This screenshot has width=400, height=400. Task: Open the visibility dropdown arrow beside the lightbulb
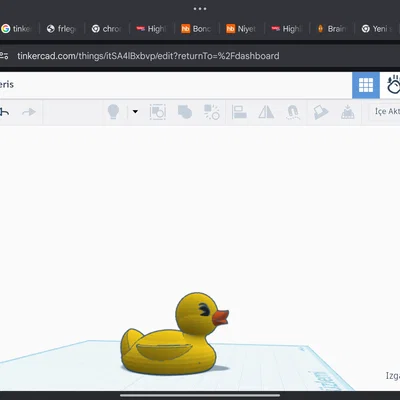pyautogui.click(x=135, y=111)
